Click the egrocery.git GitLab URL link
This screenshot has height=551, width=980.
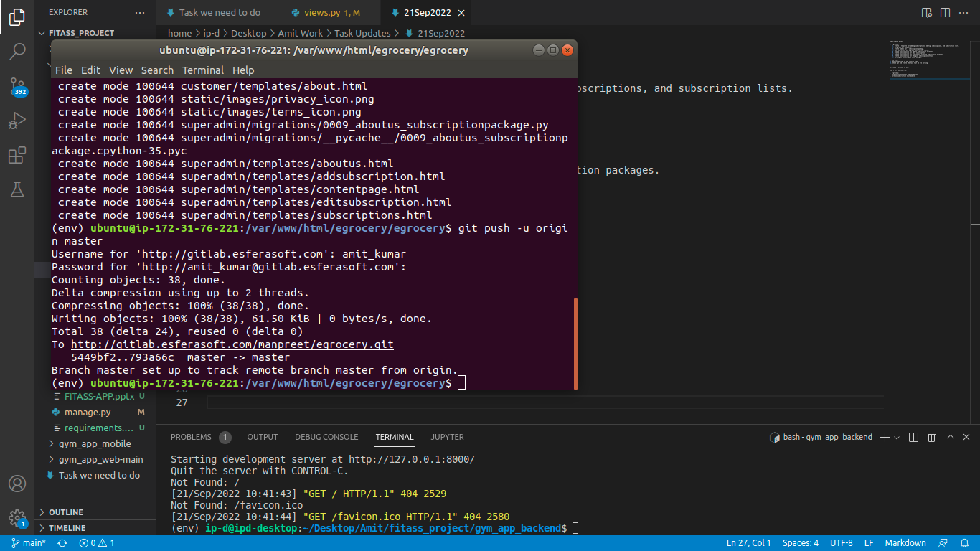pos(232,344)
